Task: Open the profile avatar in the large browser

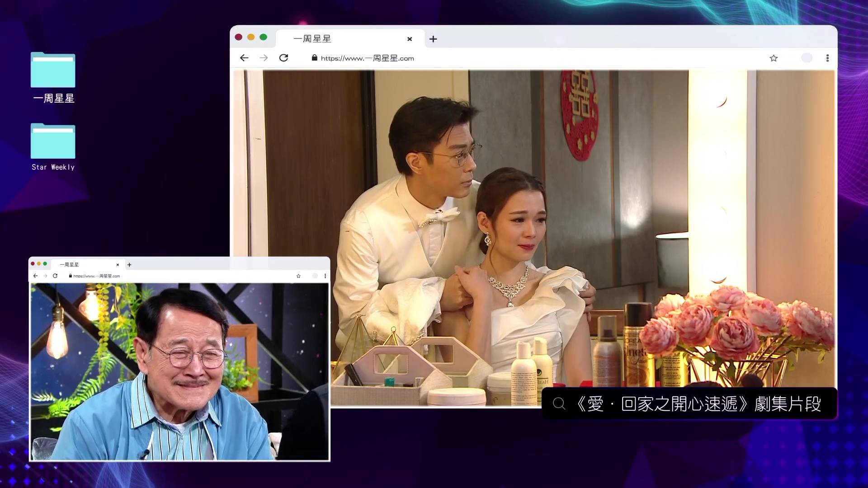Action: click(807, 58)
